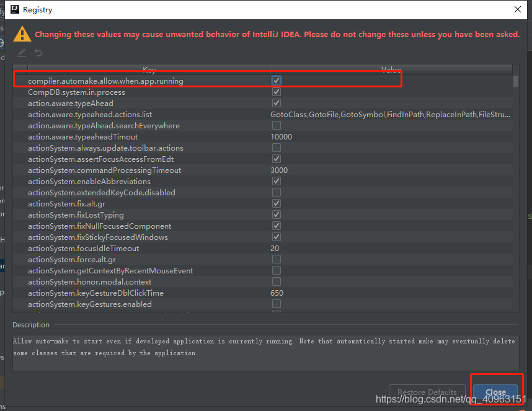
Task: Select actionSystem.keyGestures.enabled key
Action: coord(89,304)
